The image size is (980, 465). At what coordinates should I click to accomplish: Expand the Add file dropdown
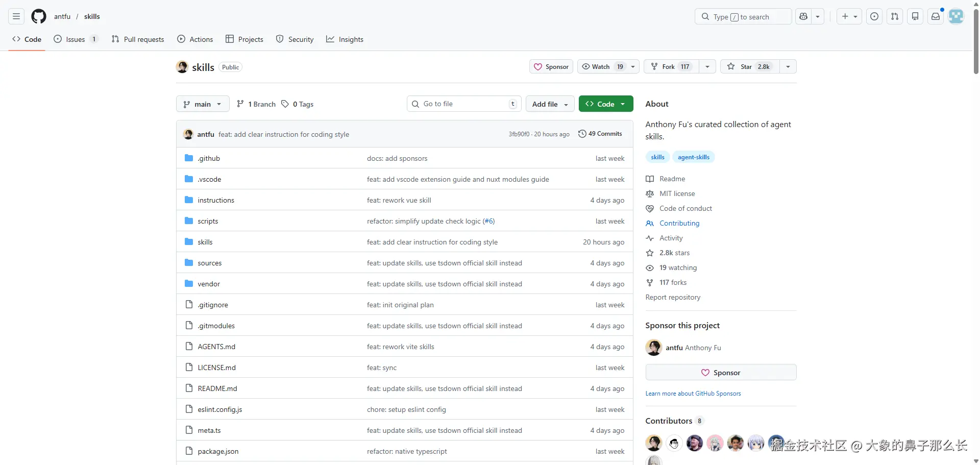point(550,104)
